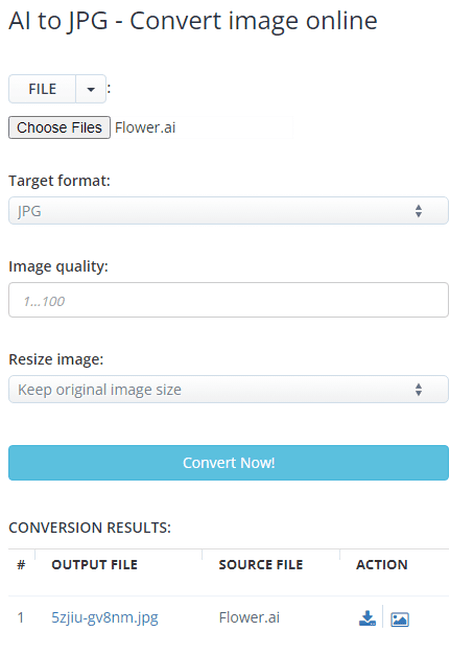Click the selected Flower.ai filename text

pyautogui.click(x=145, y=127)
